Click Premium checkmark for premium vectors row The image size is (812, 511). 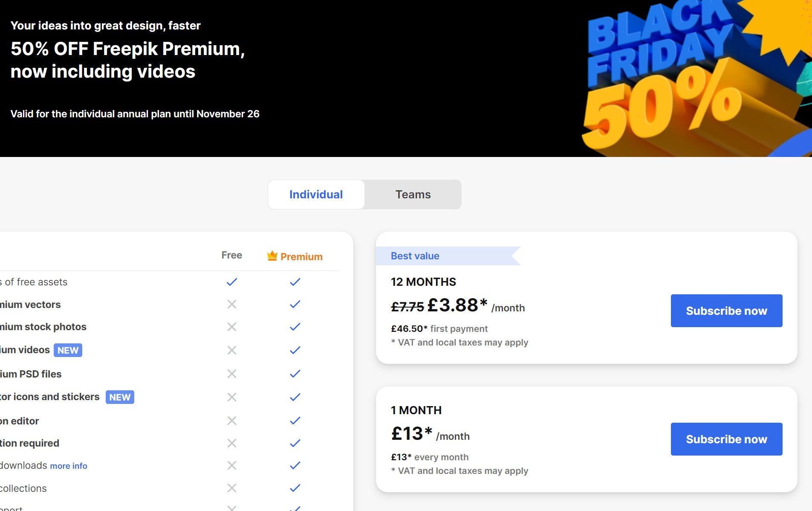click(295, 304)
